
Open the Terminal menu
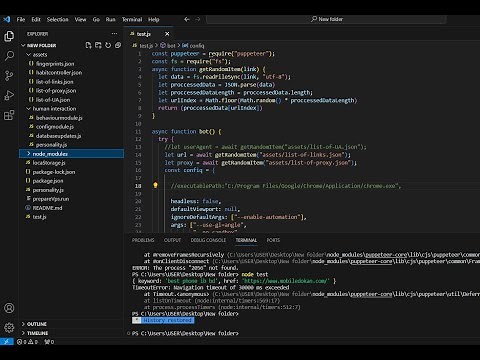click(132, 19)
